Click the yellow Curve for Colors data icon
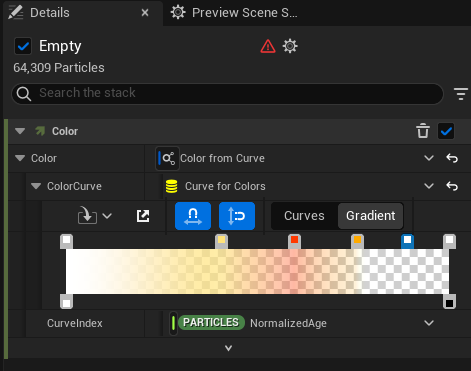 point(171,186)
